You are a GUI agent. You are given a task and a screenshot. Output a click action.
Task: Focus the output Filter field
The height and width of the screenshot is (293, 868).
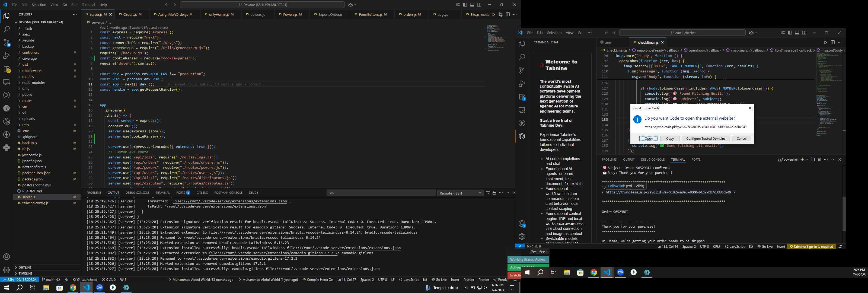point(381,193)
